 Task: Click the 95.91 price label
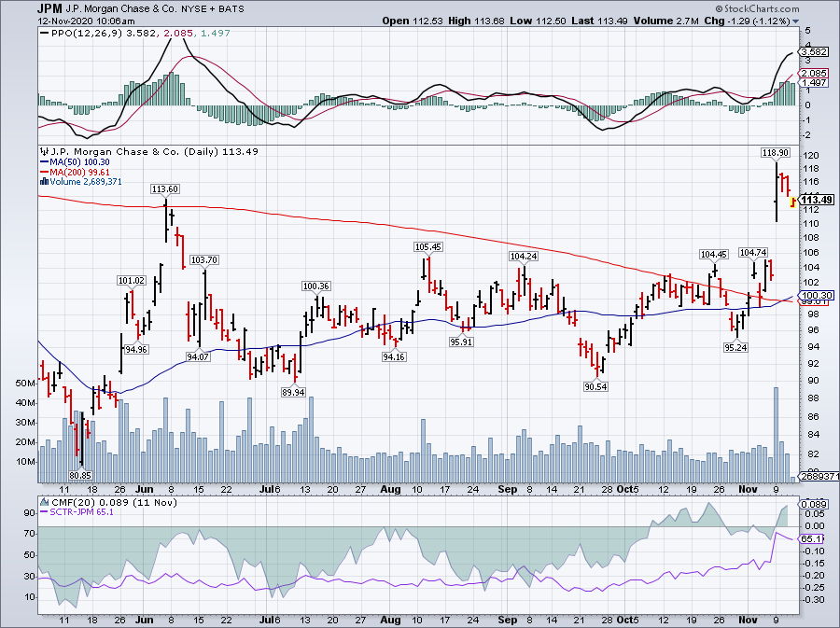tap(461, 342)
